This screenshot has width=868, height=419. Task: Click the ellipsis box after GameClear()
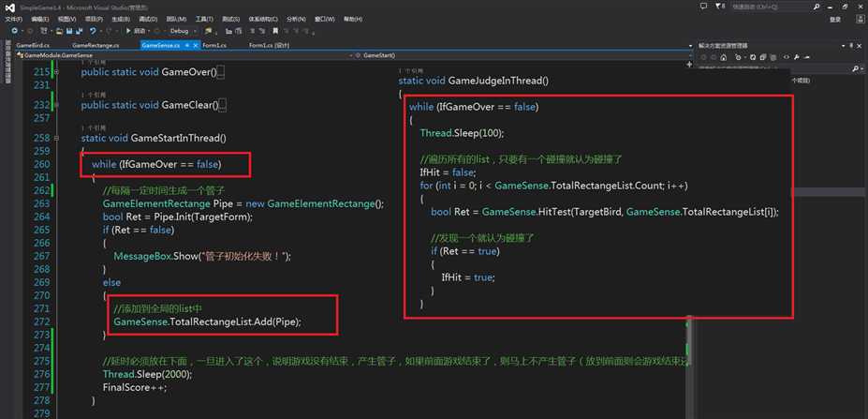223,105
